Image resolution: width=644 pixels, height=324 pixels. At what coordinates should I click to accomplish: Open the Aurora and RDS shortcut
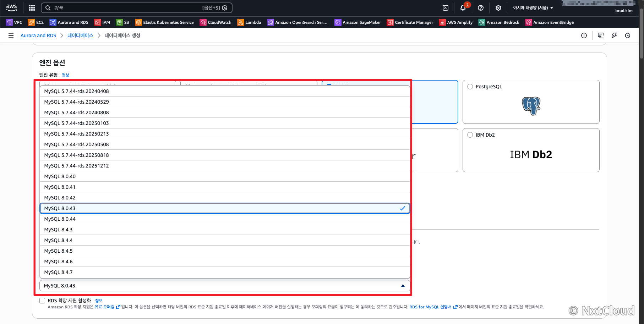[69, 22]
